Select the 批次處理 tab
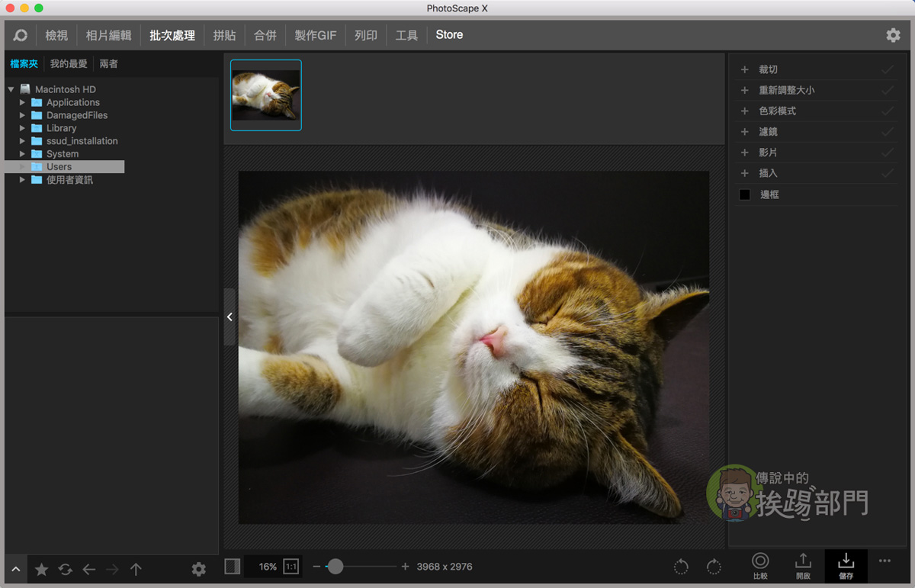This screenshot has width=915, height=588. point(172,35)
